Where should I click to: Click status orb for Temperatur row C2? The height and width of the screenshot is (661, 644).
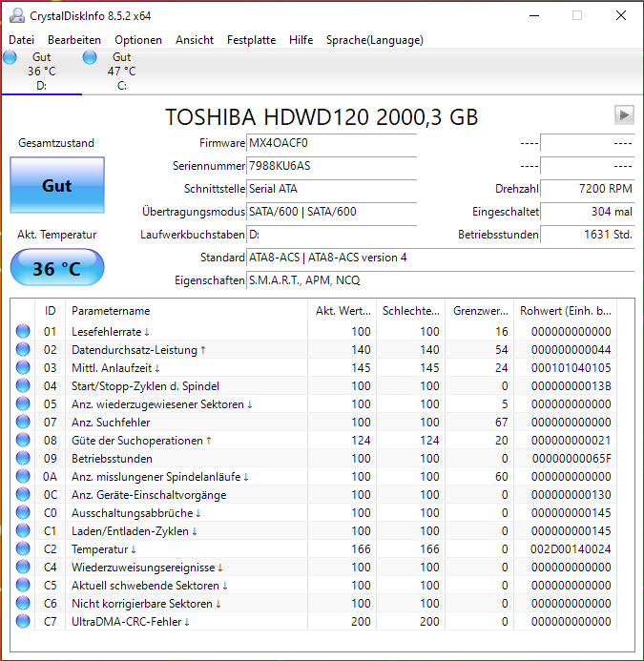[23, 548]
